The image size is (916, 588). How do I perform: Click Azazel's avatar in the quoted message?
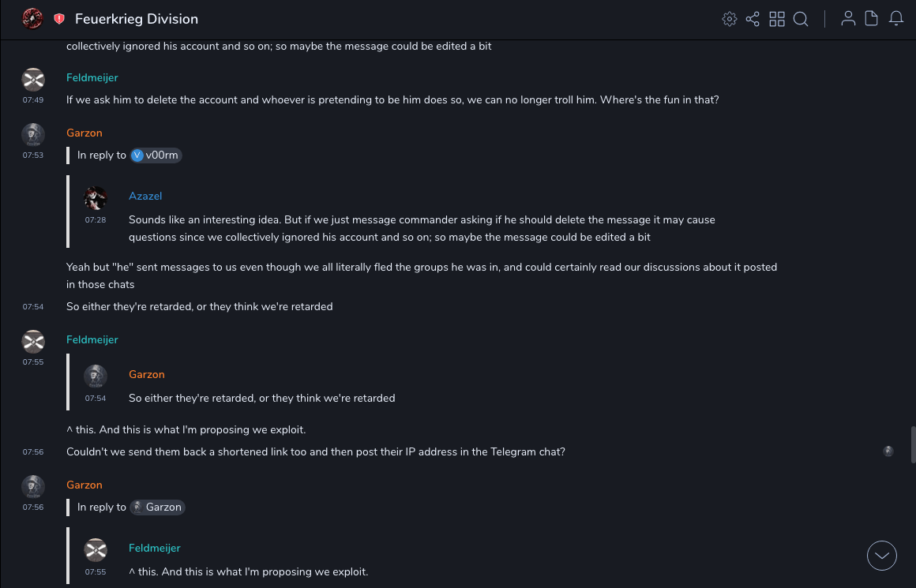(x=96, y=198)
